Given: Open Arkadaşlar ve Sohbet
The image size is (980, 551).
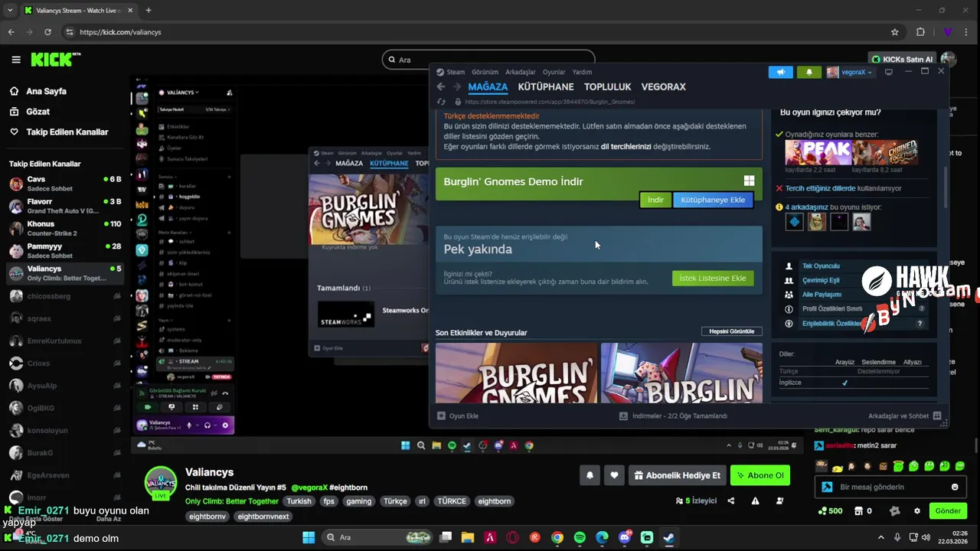Looking at the screenshot, I should tap(904, 416).
